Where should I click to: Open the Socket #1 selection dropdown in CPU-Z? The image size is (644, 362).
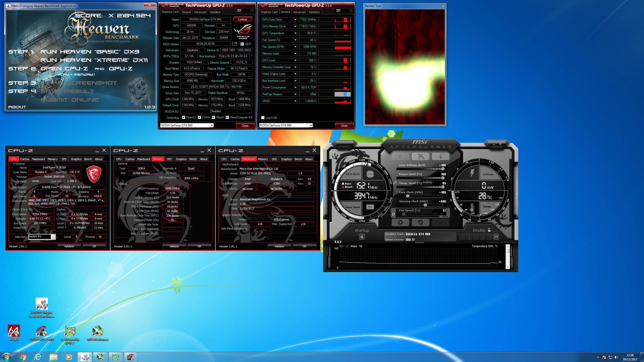(53, 237)
